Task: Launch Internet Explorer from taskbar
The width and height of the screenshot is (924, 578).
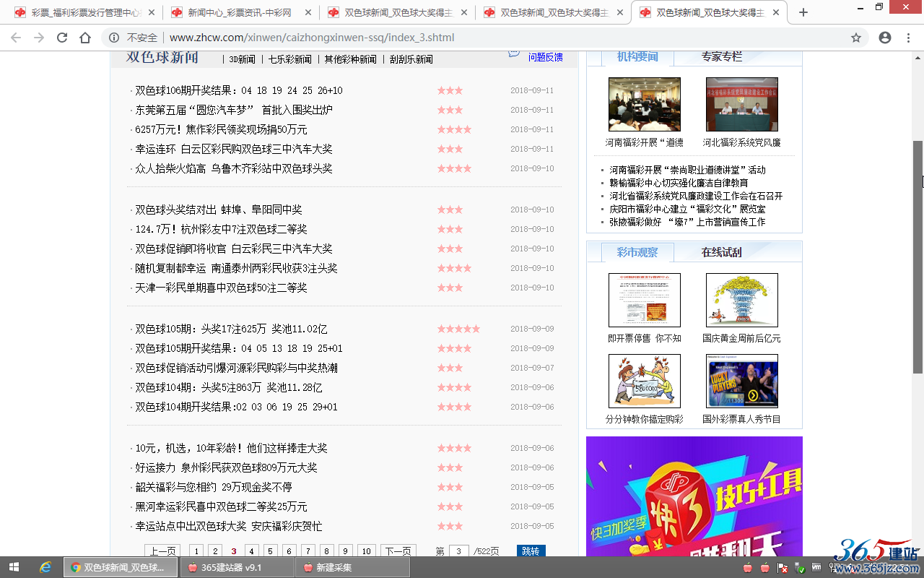Action: (x=45, y=567)
